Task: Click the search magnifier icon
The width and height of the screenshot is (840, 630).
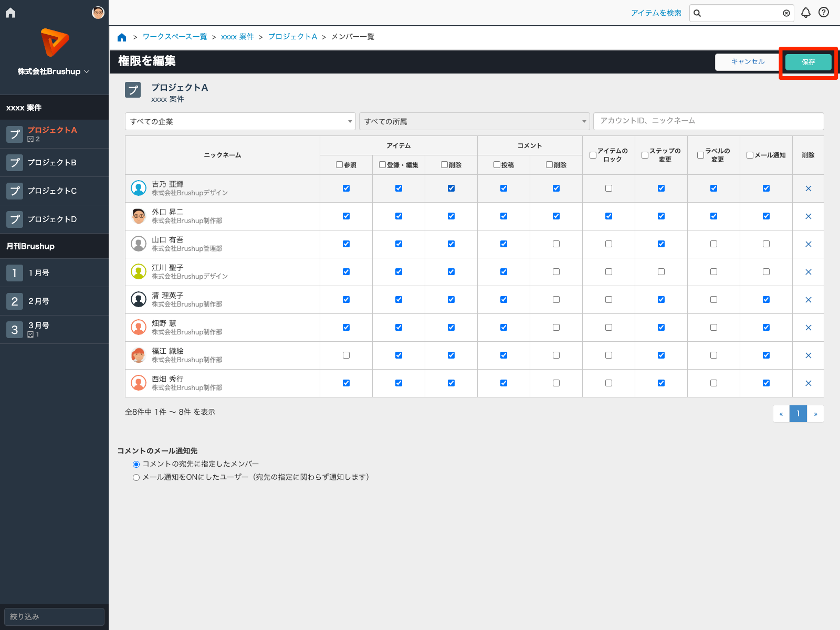Action: (697, 13)
